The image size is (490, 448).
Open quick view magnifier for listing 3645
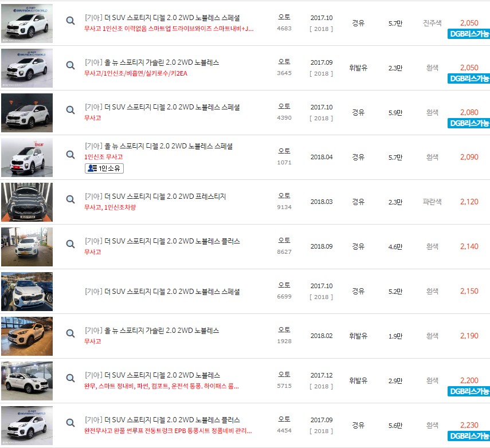(x=70, y=66)
